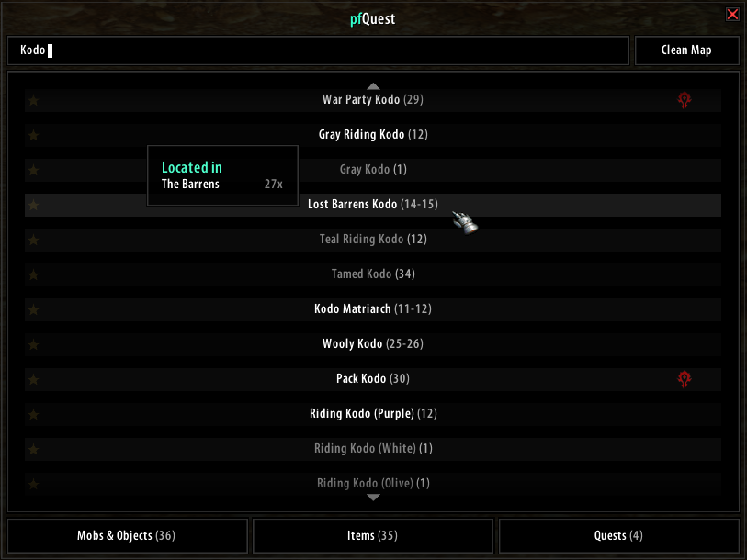Star the Tamed Kodo entry
747x560 pixels.
[x=33, y=274]
